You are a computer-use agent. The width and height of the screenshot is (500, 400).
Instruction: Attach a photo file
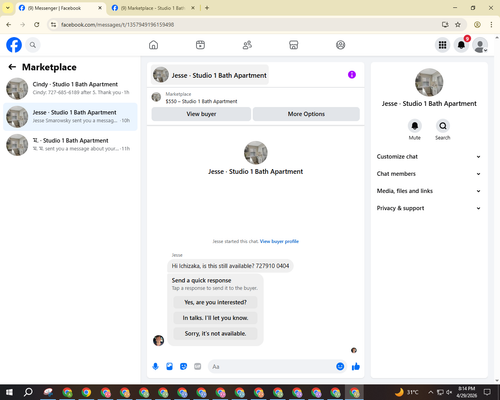(x=169, y=367)
